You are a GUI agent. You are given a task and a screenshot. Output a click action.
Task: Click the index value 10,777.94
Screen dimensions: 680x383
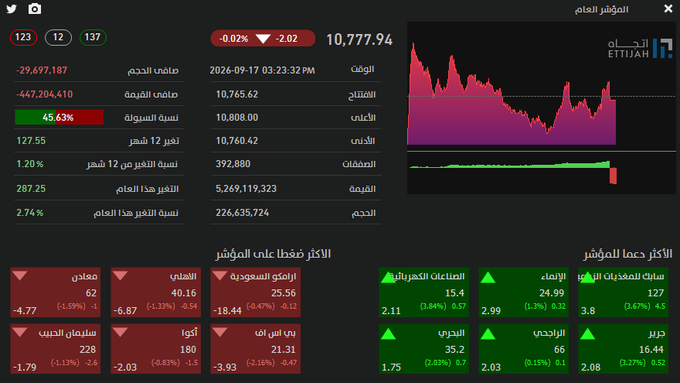[x=359, y=39]
